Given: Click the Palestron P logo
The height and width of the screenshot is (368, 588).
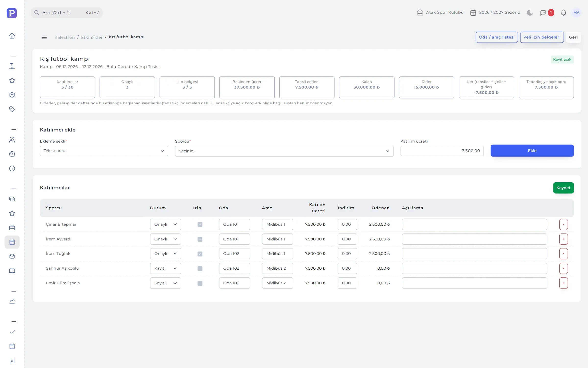Looking at the screenshot, I should [x=12, y=13].
